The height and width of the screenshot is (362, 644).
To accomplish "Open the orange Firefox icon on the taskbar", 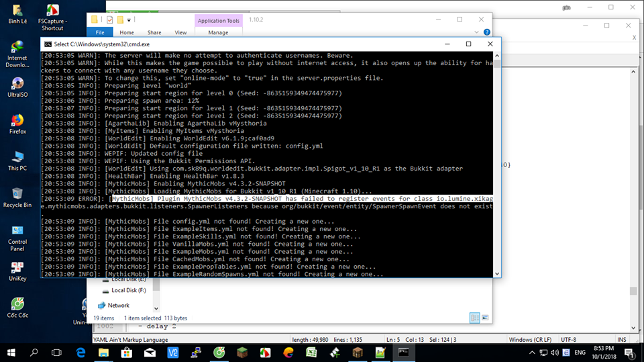I will [288, 353].
